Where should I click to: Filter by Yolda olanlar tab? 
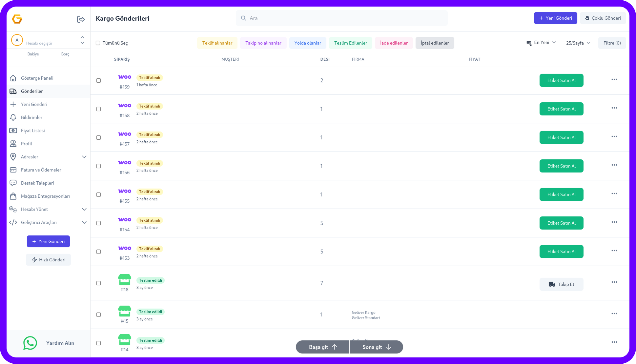307,43
